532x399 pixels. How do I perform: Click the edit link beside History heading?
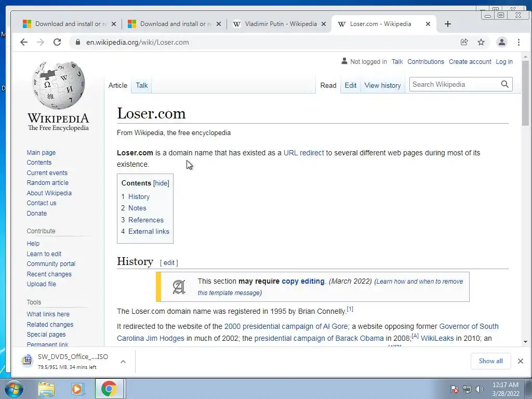click(x=169, y=262)
